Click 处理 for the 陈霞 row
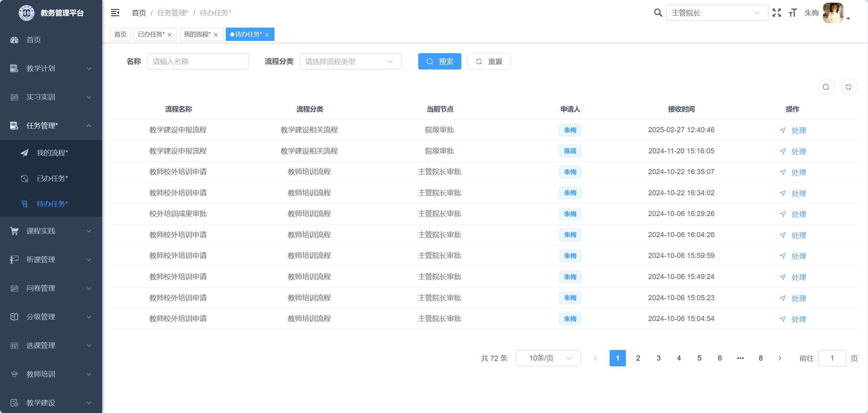Viewport: 868px width, 413px height. pyautogui.click(x=798, y=151)
